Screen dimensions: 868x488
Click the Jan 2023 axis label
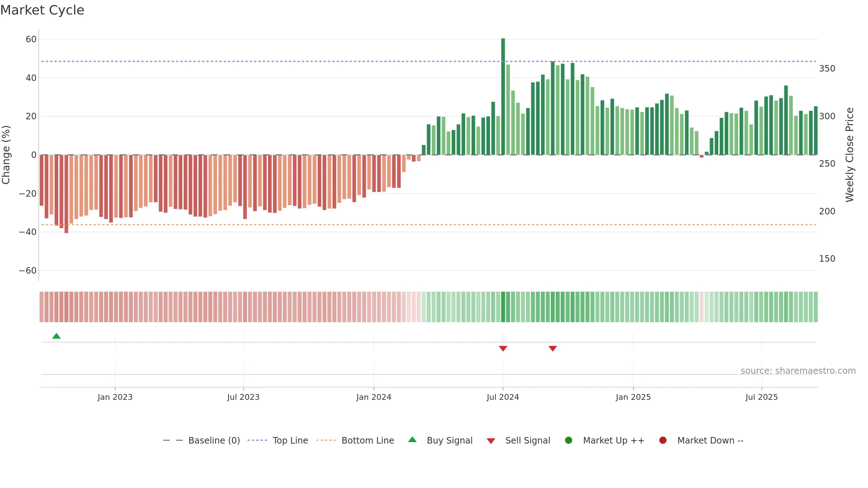click(x=115, y=397)
